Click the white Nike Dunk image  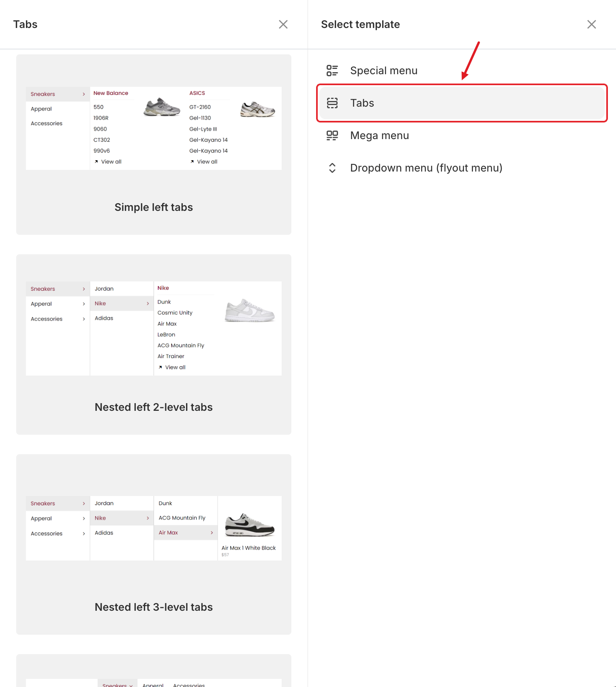tap(250, 311)
